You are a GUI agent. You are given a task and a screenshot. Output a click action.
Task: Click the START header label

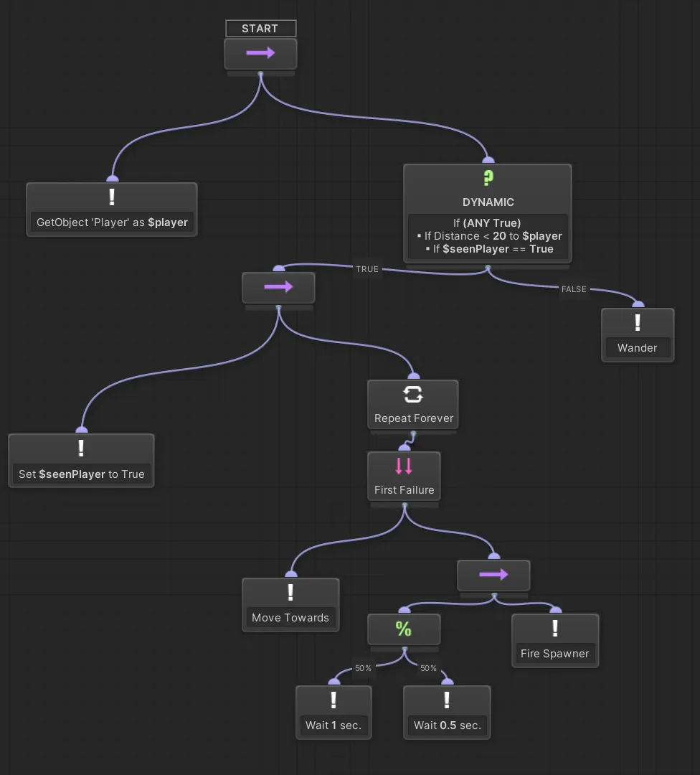click(x=260, y=28)
